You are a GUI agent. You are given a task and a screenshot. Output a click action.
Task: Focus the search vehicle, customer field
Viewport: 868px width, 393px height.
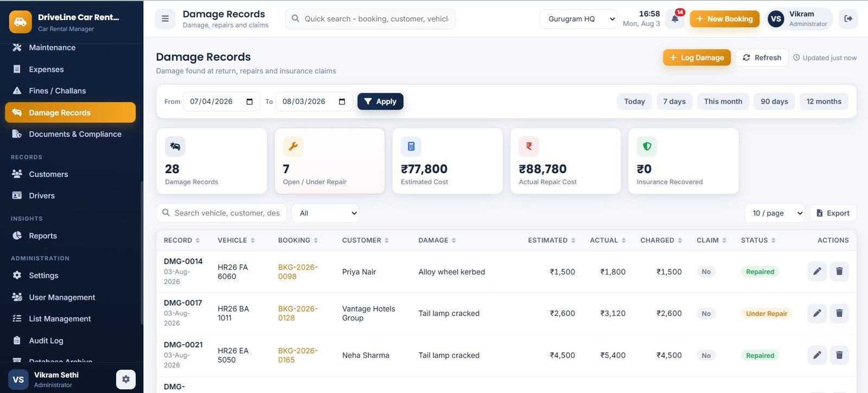tap(222, 213)
